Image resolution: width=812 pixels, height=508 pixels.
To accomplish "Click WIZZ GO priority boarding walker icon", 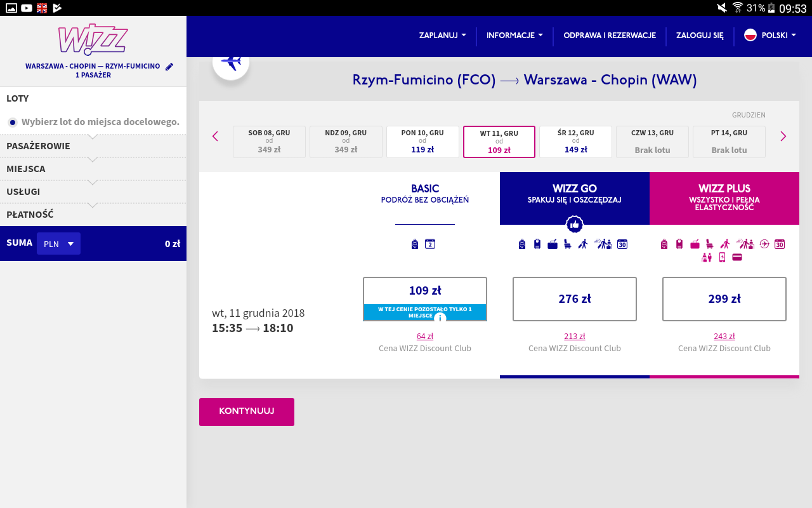I will point(582,244).
